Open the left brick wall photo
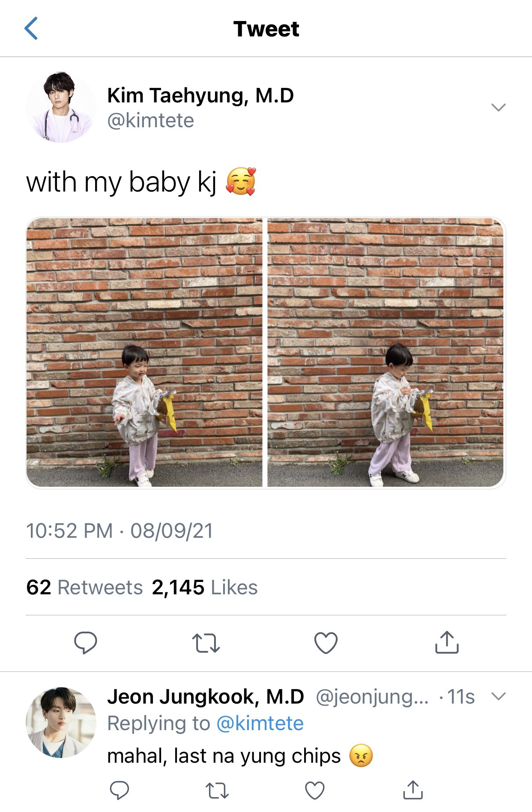The height and width of the screenshot is (812, 532). (144, 353)
